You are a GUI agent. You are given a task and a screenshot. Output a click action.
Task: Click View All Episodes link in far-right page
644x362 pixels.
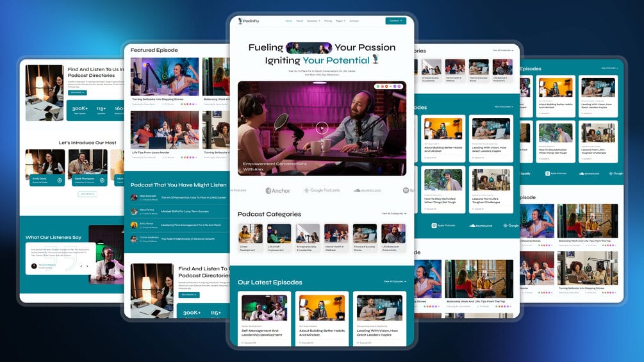[x=609, y=68]
